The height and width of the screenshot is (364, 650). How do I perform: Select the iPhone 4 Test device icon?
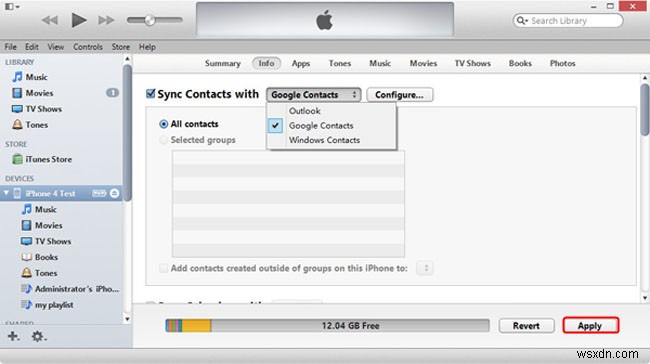[17, 193]
